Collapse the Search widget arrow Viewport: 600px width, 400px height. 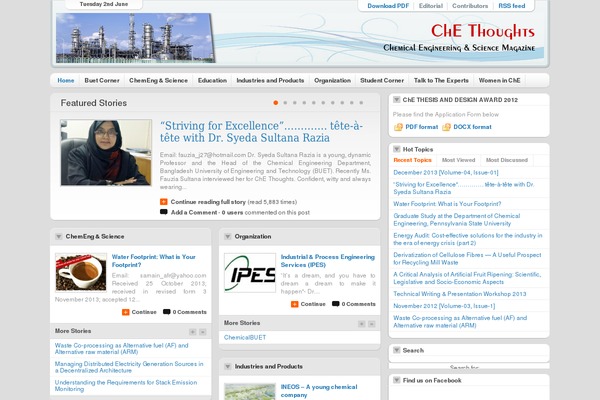tap(396, 350)
